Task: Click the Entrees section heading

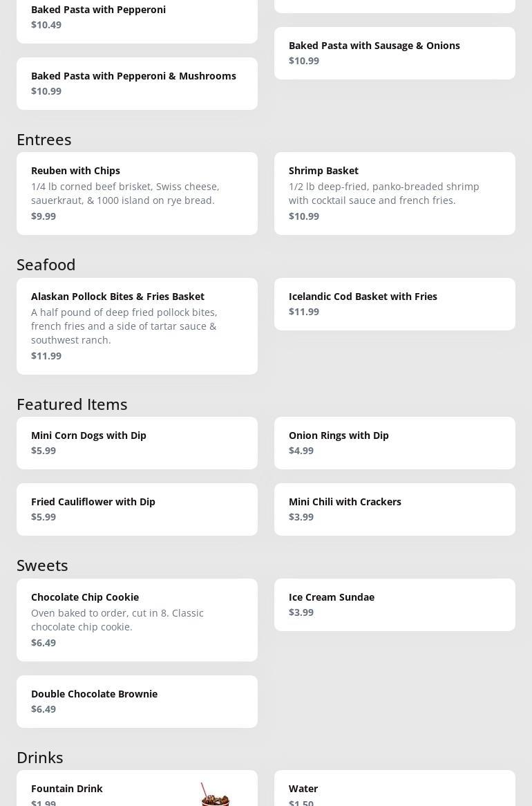Action: pos(44,140)
